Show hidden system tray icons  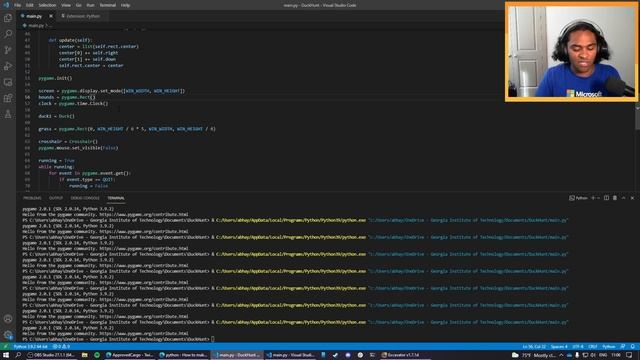pos(561,355)
